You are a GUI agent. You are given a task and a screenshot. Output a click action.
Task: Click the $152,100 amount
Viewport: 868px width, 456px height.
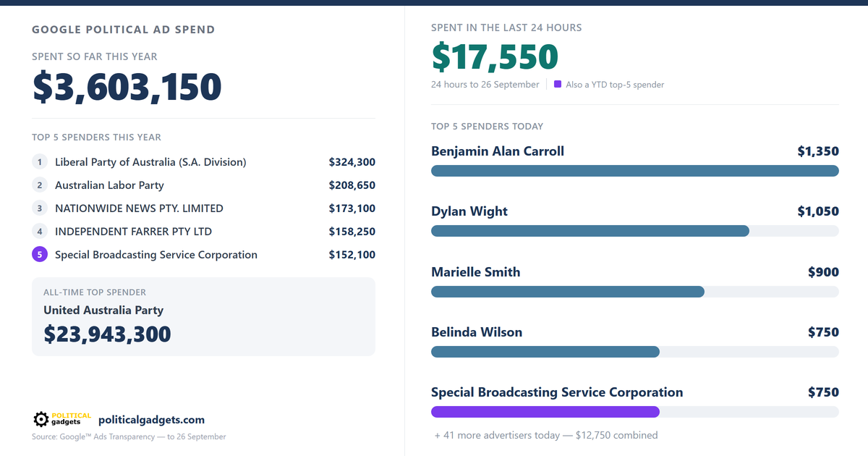[x=352, y=255]
